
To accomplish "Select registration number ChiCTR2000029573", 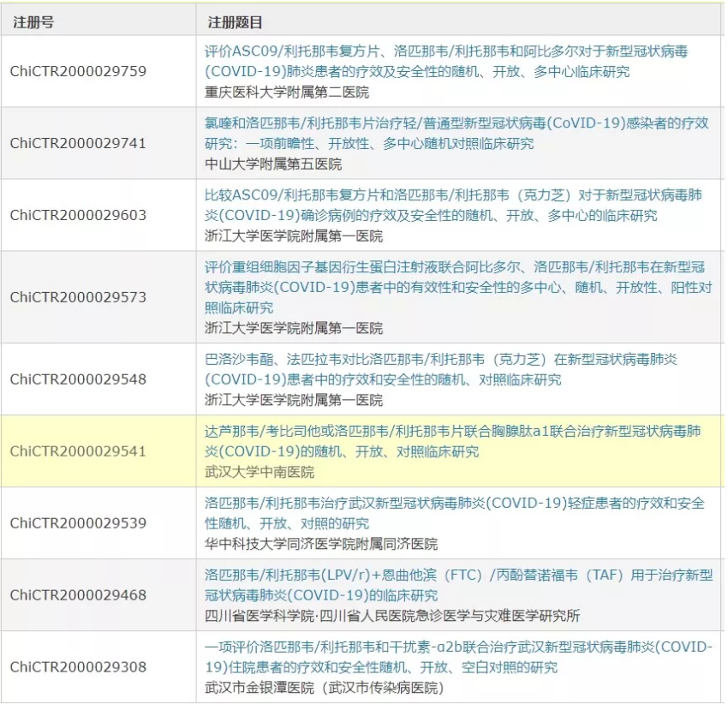I will point(78,297).
